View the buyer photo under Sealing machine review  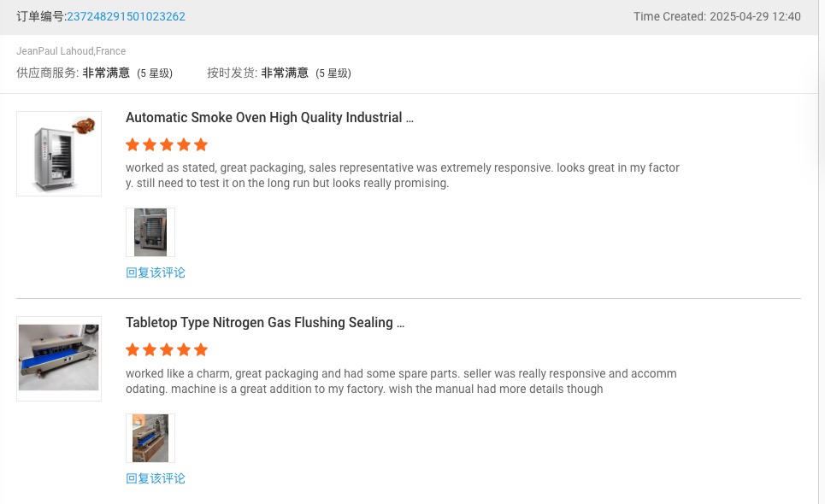(150, 438)
